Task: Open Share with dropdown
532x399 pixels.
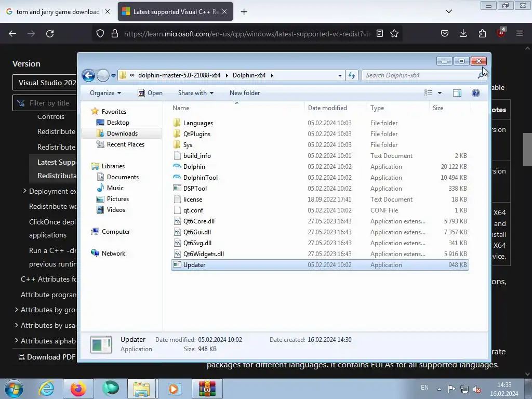Action: (196, 93)
